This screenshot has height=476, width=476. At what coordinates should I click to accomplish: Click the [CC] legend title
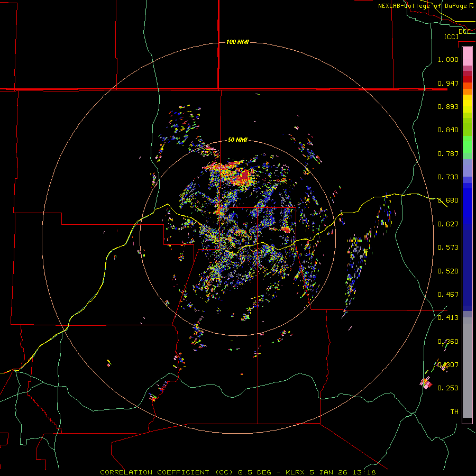(452, 36)
